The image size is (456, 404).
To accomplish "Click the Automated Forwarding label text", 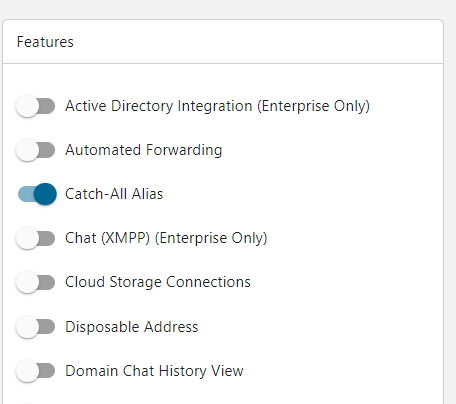I will click(x=144, y=150).
